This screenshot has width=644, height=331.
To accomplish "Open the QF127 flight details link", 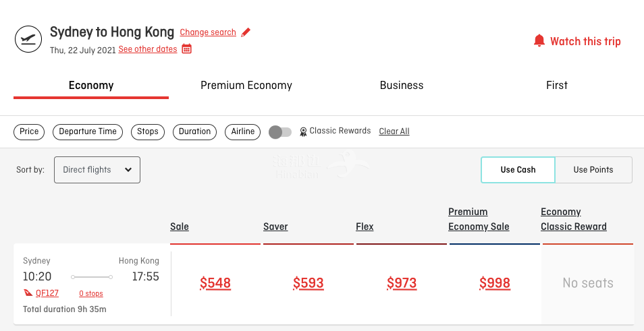I will [47, 293].
